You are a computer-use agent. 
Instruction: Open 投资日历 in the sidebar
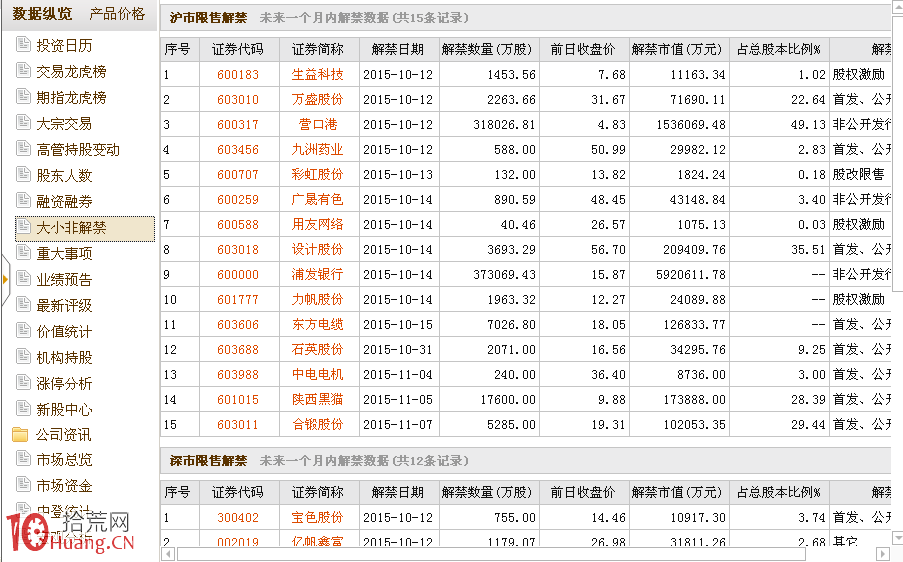[x=64, y=45]
